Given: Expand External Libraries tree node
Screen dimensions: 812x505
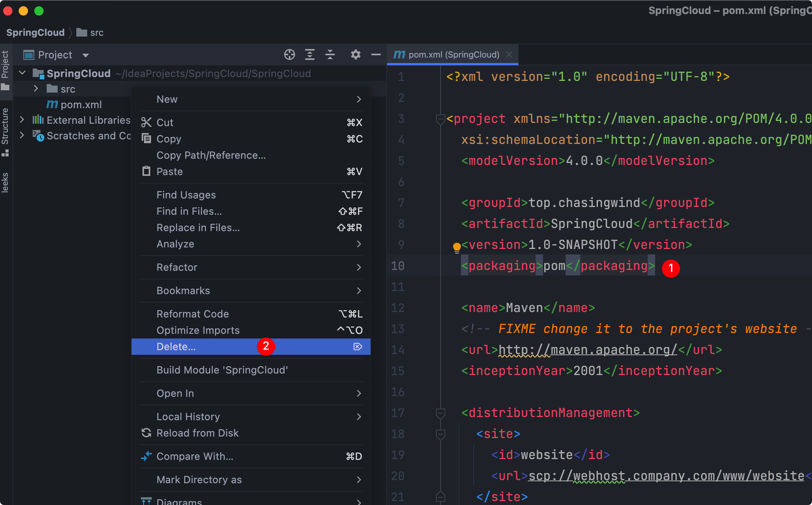Looking at the screenshot, I should click(22, 120).
